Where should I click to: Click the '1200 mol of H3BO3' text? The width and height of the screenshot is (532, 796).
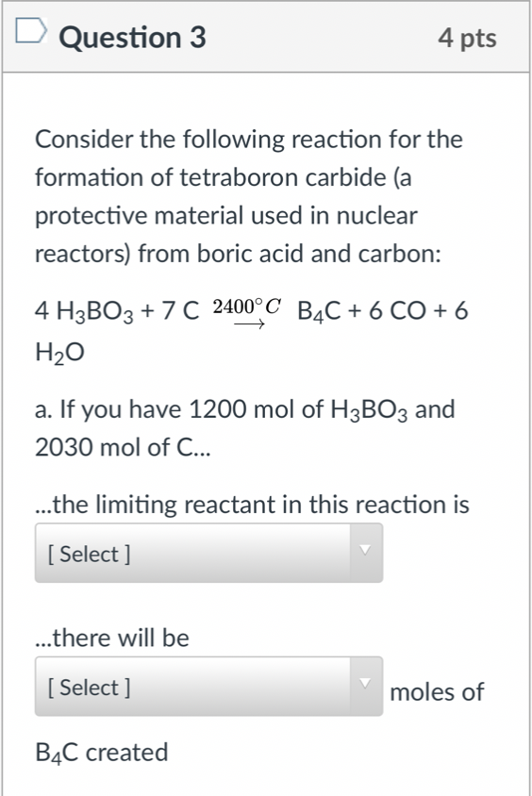(x=298, y=410)
